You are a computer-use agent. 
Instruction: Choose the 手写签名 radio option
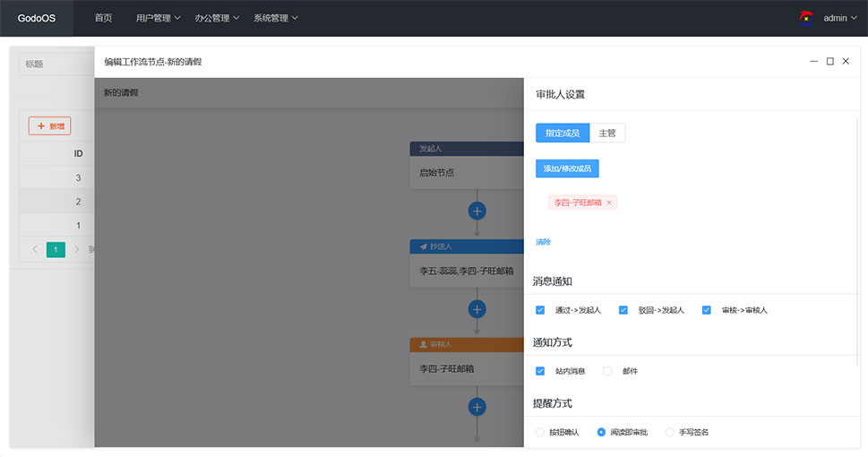670,432
